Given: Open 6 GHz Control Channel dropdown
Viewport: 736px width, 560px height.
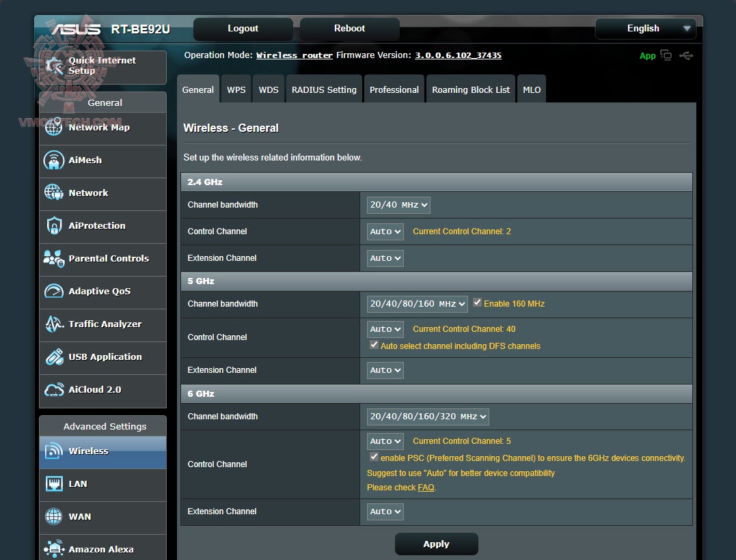Looking at the screenshot, I should 385,441.
